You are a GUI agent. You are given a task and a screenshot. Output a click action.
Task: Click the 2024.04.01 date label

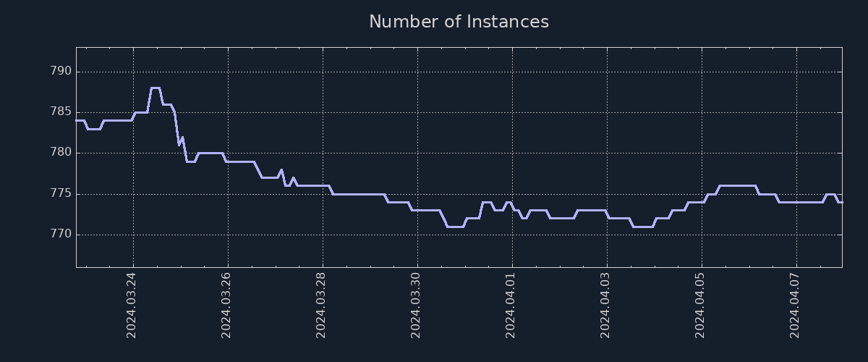point(511,305)
